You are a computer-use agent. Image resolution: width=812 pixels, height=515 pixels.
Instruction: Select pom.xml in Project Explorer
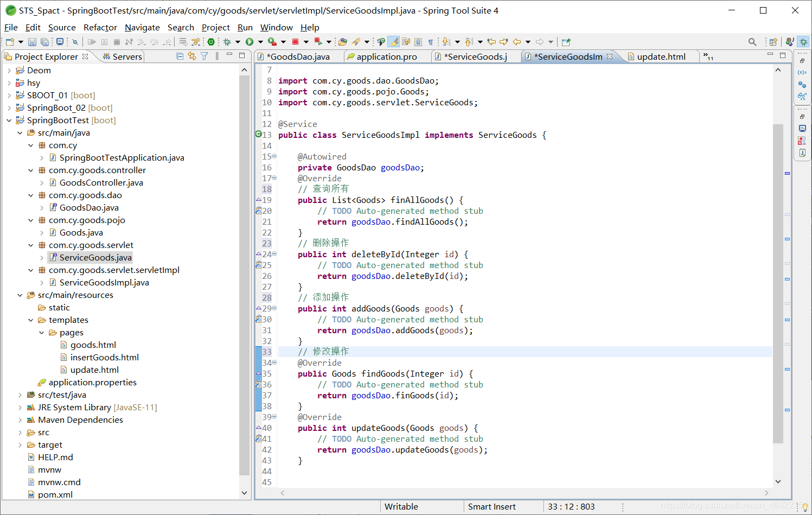pos(55,494)
